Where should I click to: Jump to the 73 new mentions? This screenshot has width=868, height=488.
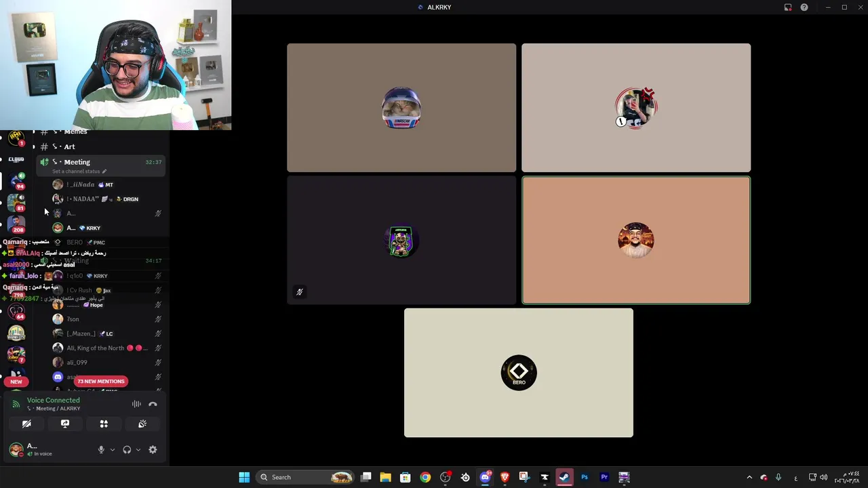[101, 382]
